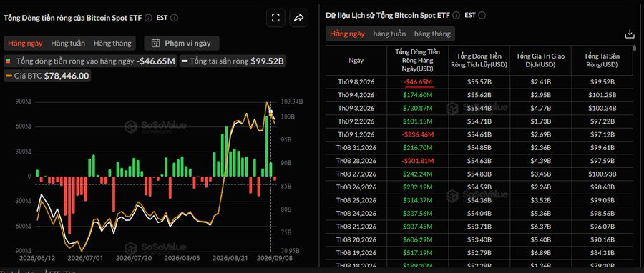Click $99.52B cell in table
This screenshot has height=273, width=644.
(x=602, y=82)
